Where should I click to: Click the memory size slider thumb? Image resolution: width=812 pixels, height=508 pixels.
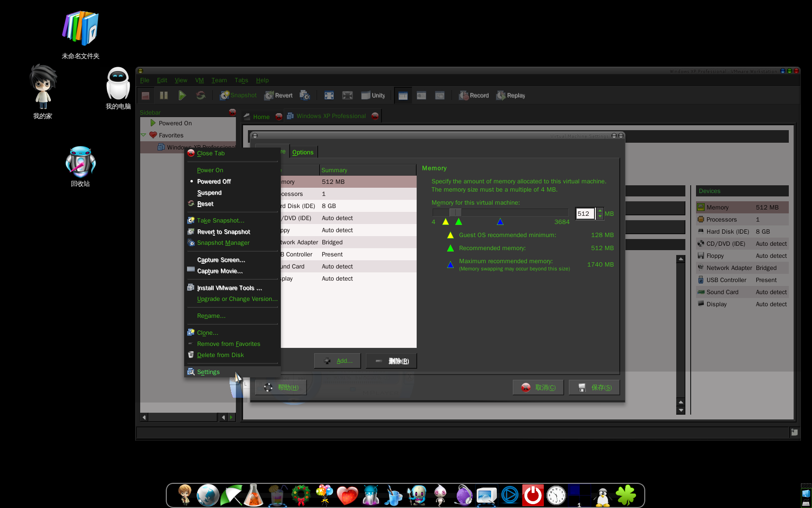click(455, 212)
